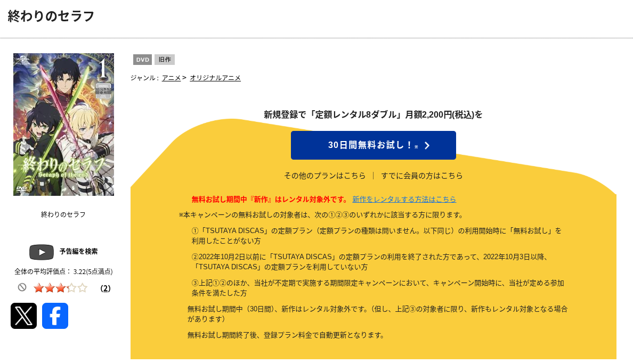Viewport: 633px width, 364px height.
Task: Share on Facebook icon
Action: tap(55, 316)
